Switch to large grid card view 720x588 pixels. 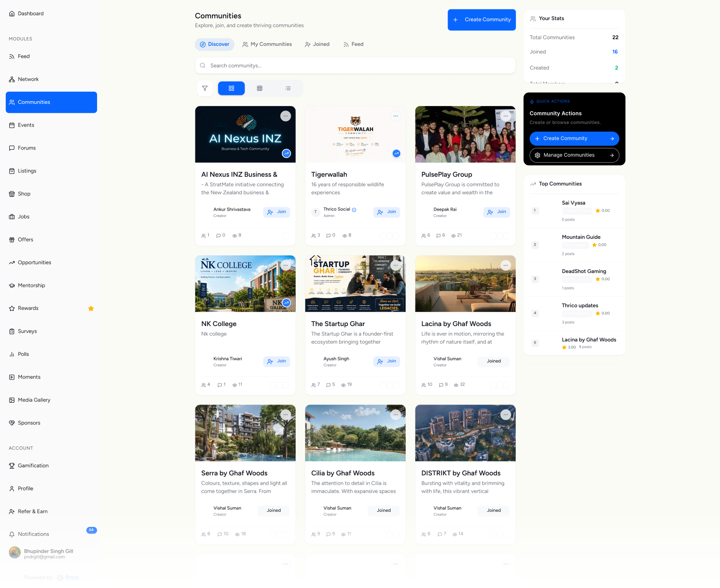[x=232, y=88]
